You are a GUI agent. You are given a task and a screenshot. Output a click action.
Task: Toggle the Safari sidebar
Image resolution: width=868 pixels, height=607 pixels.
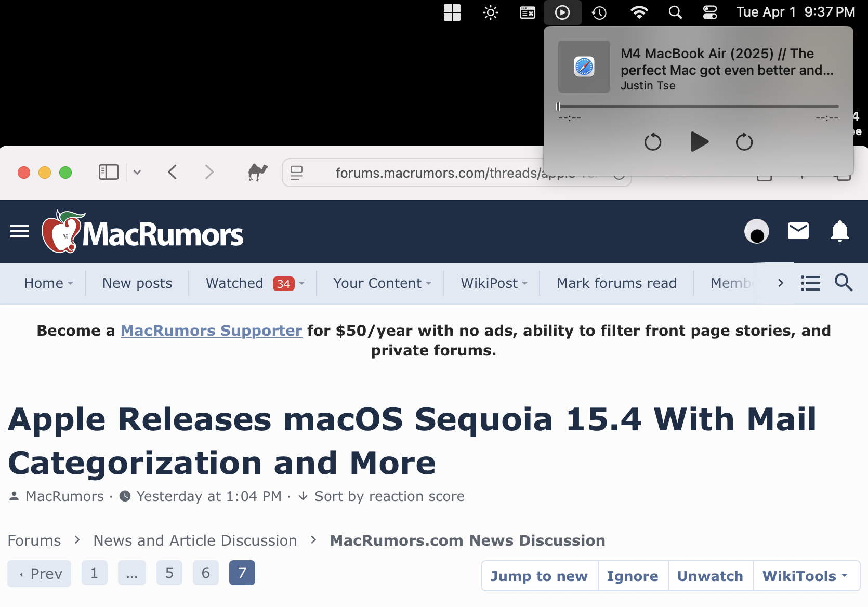(109, 172)
